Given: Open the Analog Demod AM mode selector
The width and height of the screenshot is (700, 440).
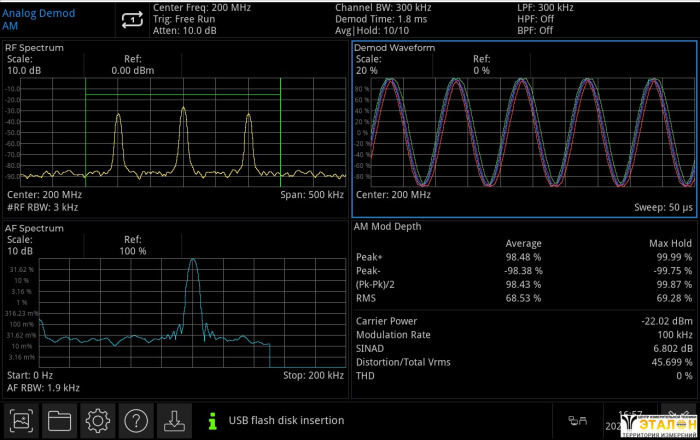Looking at the screenshot, I should 38,19.
